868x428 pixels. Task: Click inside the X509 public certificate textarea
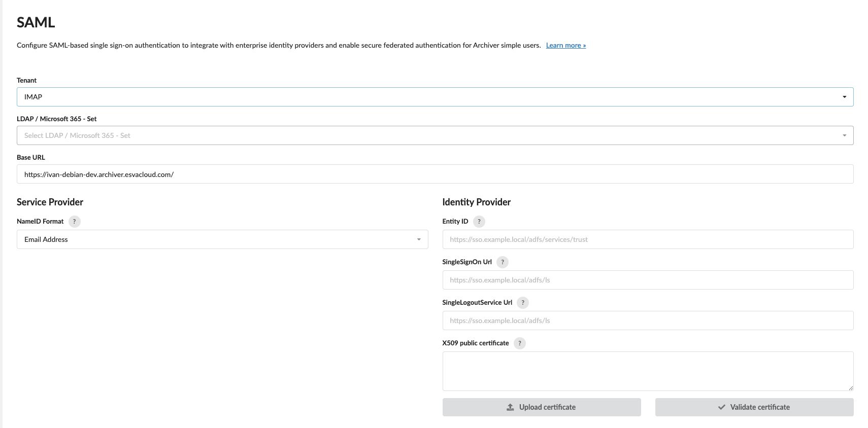pos(648,371)
